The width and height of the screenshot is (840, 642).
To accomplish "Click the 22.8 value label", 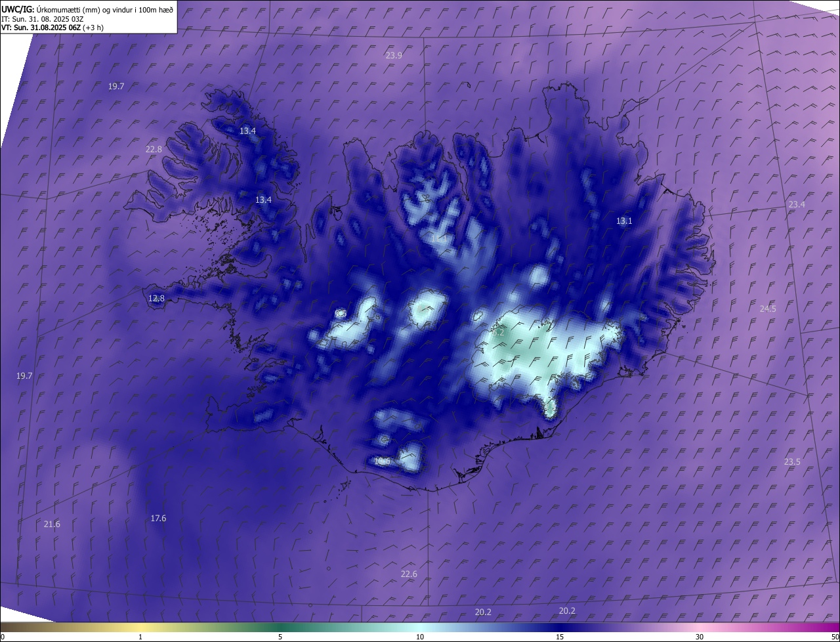I will pos(154,149).
